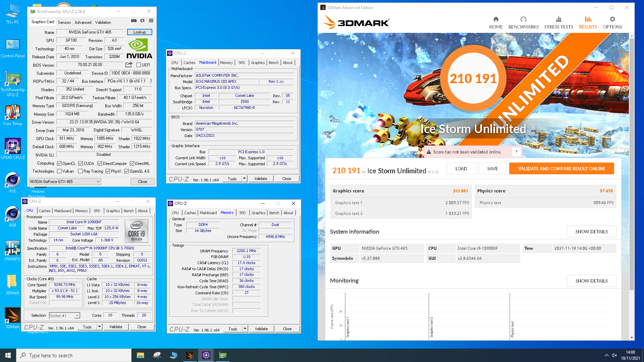Open Cinebench R15 desktop icon

coord(12,183)
